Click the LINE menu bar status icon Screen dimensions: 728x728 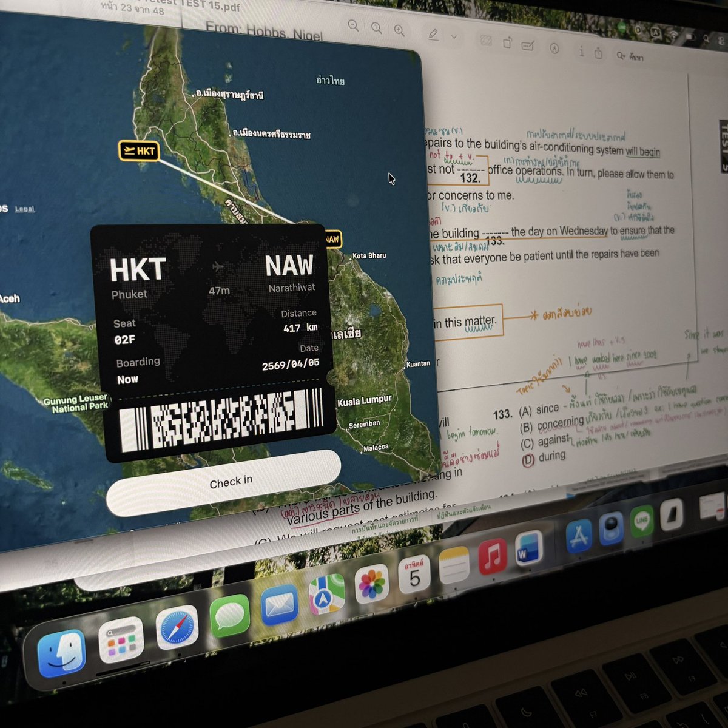[622, 26]
